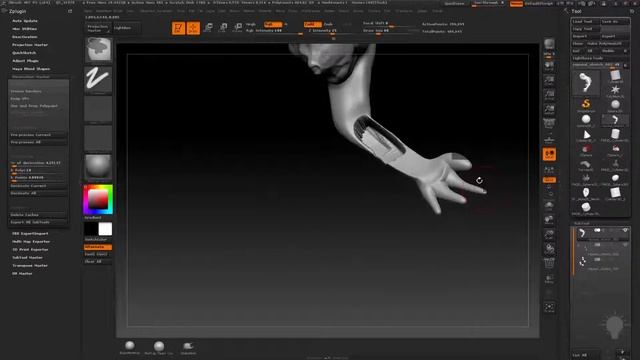Select large current tool thumbnail
The width and height of the screenshot is (640, 360).
pyautogui.click(x=586, y=82)
